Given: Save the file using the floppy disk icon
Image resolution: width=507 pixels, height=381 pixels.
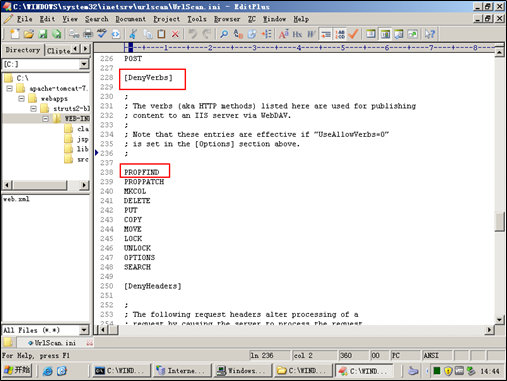Looking at the screenshot, I should click(x=43, y=34).
